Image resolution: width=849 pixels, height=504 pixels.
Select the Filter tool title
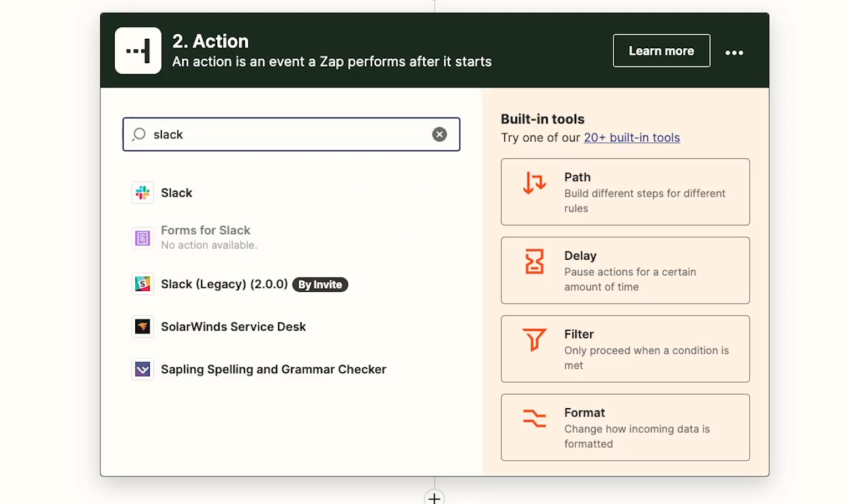point(579,335)
